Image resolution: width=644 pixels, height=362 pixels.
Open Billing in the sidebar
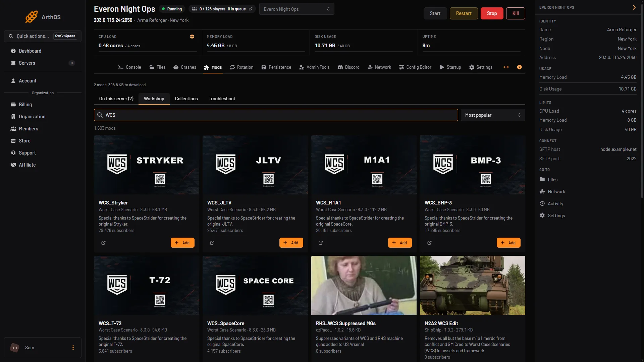(43, 105)
